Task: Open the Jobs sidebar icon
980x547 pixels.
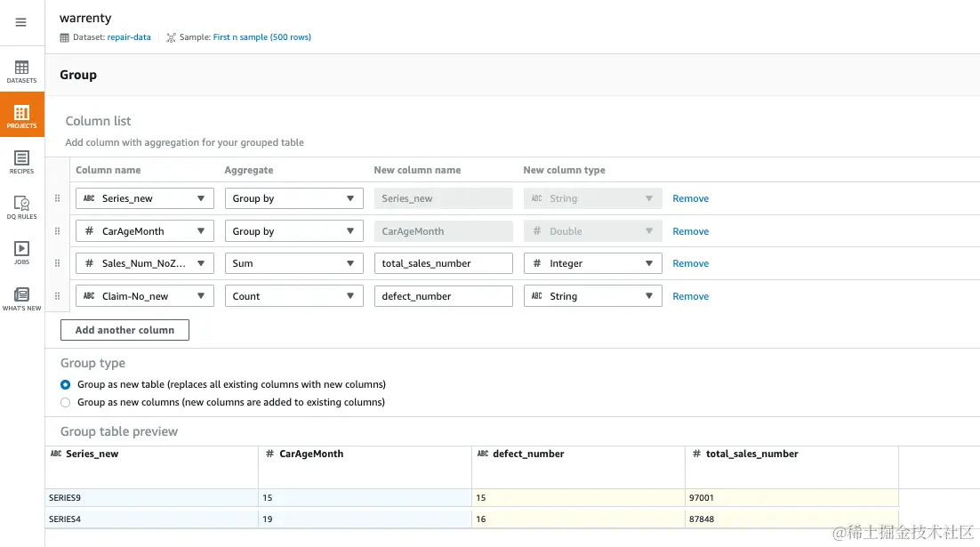Action: tap(21, 253)
